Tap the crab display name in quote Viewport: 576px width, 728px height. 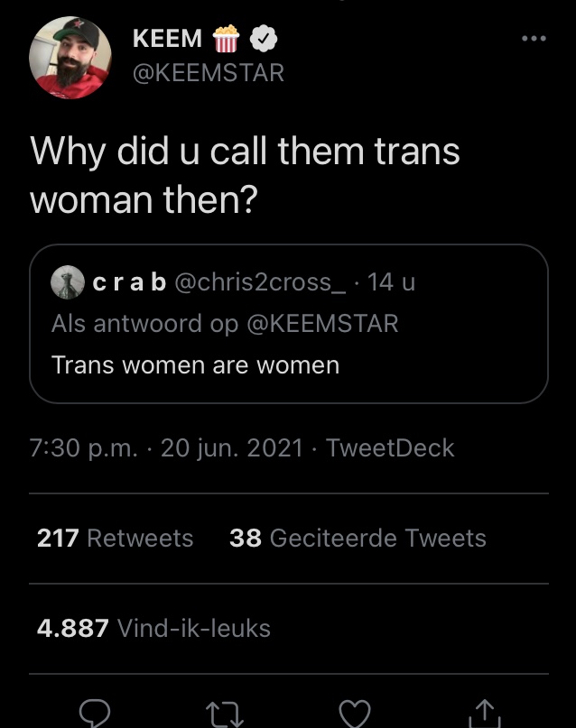pos(129,282)
